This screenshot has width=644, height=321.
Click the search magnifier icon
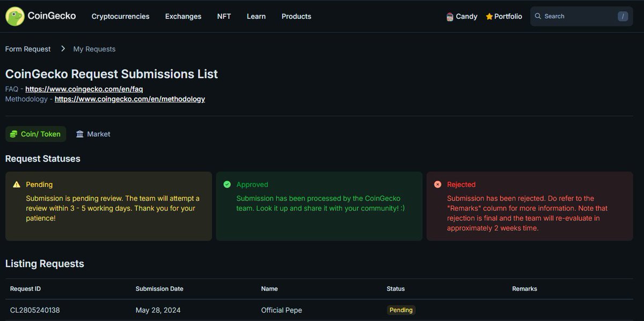click(x=538, y=17)
